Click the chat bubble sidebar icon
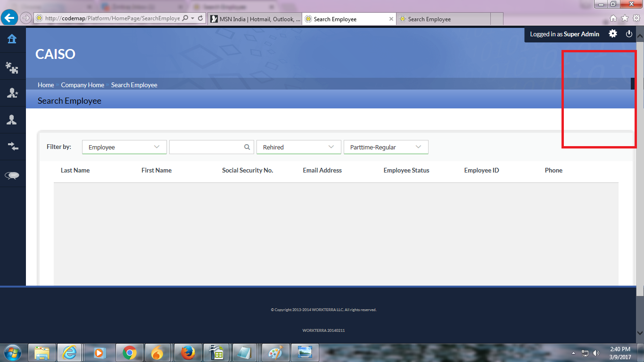The width and height of the screenshot is (644, 362). [x=12, y=175]
